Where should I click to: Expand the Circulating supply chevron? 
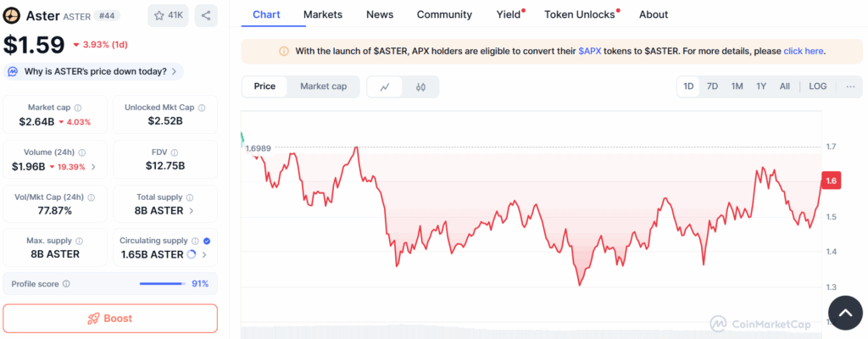pyautogui.click(x=204, y=255)
